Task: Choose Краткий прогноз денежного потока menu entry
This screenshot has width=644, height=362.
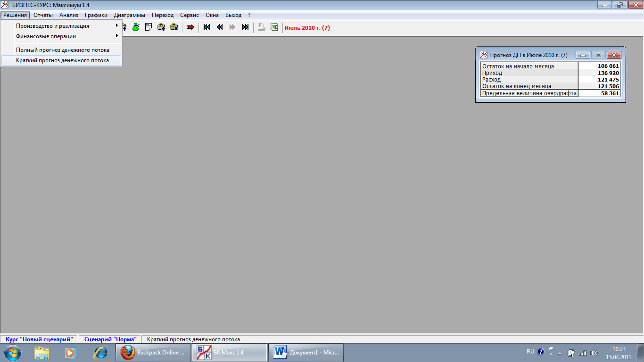Action: (x=61, y=60)
